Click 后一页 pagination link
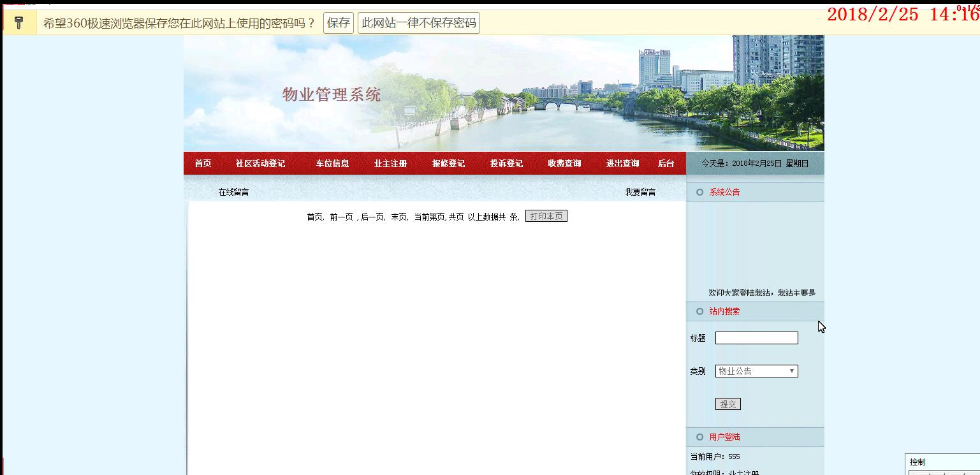Screen dimensions: 980x475 (x=372, y=217)
